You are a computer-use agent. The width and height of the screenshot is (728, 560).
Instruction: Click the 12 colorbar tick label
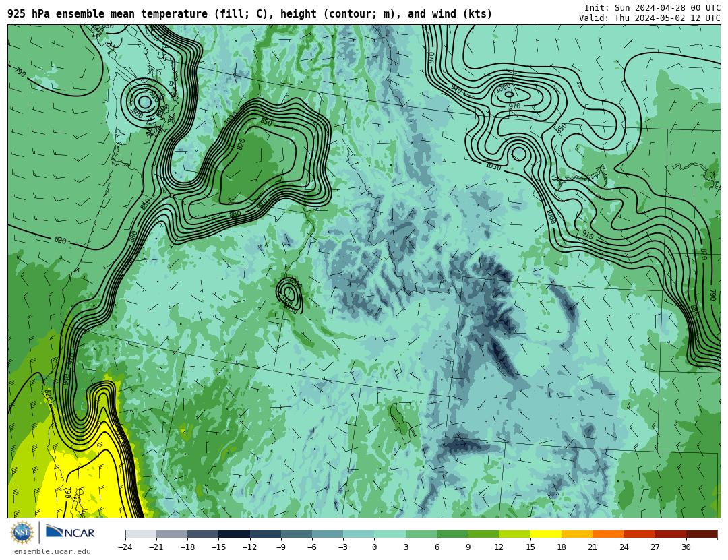click(x=499, y=547)
